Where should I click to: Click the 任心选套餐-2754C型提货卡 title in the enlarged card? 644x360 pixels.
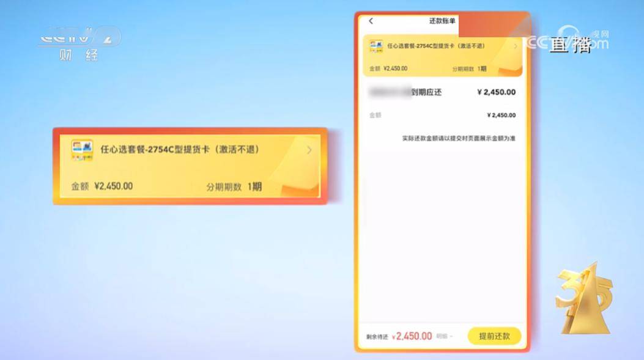pyautogui.click(x=180, y=149)
